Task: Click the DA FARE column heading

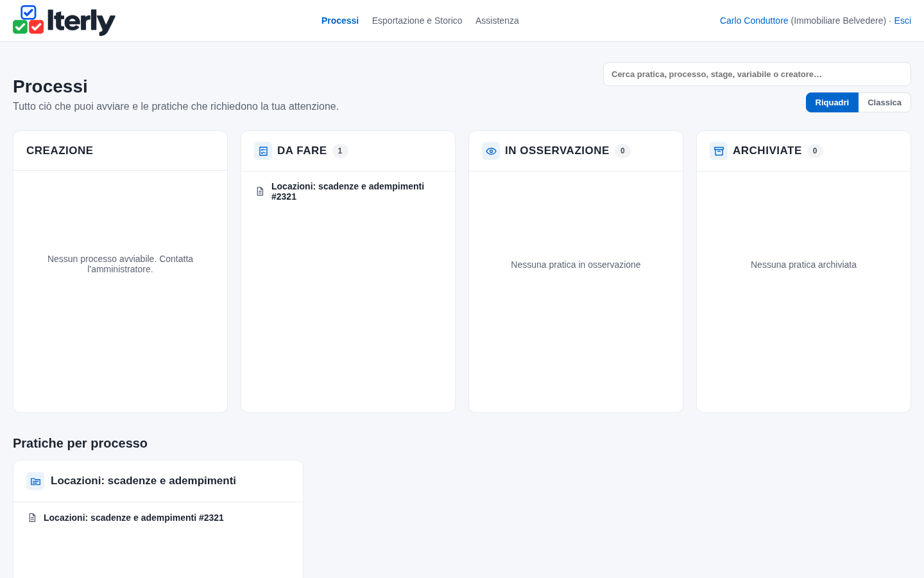Action: coord(302,150)
